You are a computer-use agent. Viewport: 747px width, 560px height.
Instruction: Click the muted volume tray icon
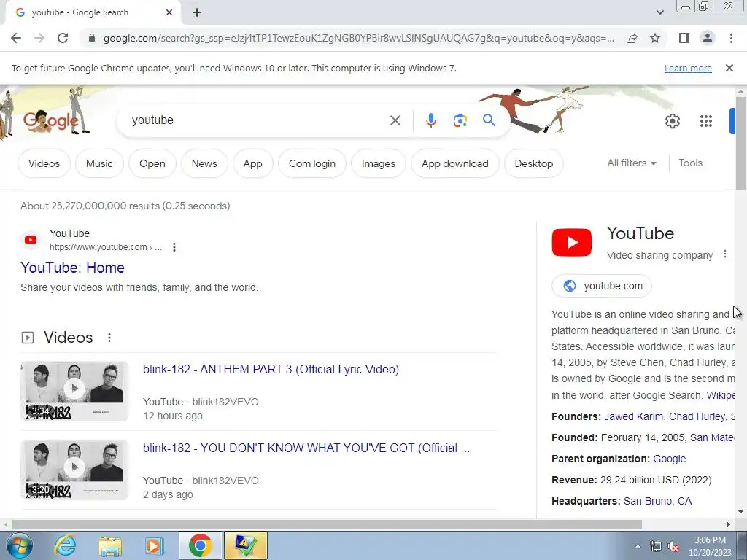(x=673, y=546)
